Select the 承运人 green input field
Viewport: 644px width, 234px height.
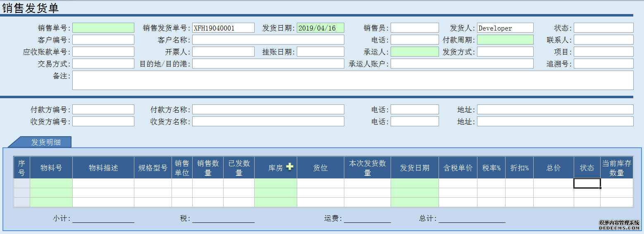415,52
